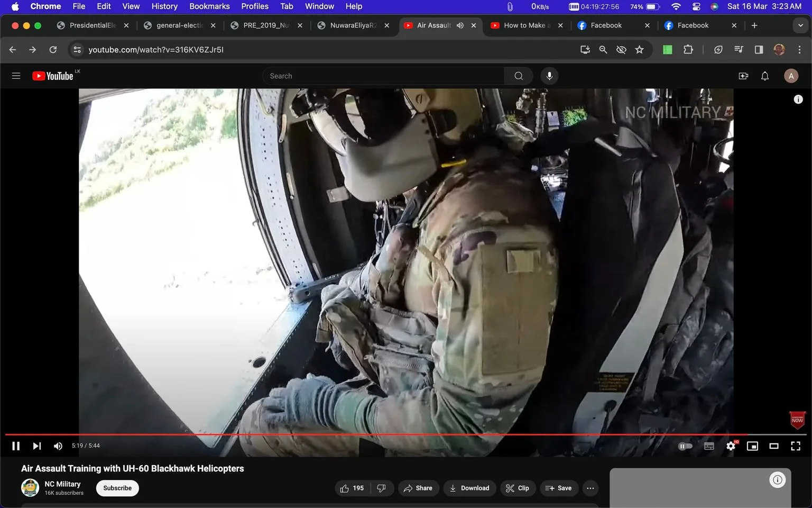Seek on the red progress bar

[406, 434]
